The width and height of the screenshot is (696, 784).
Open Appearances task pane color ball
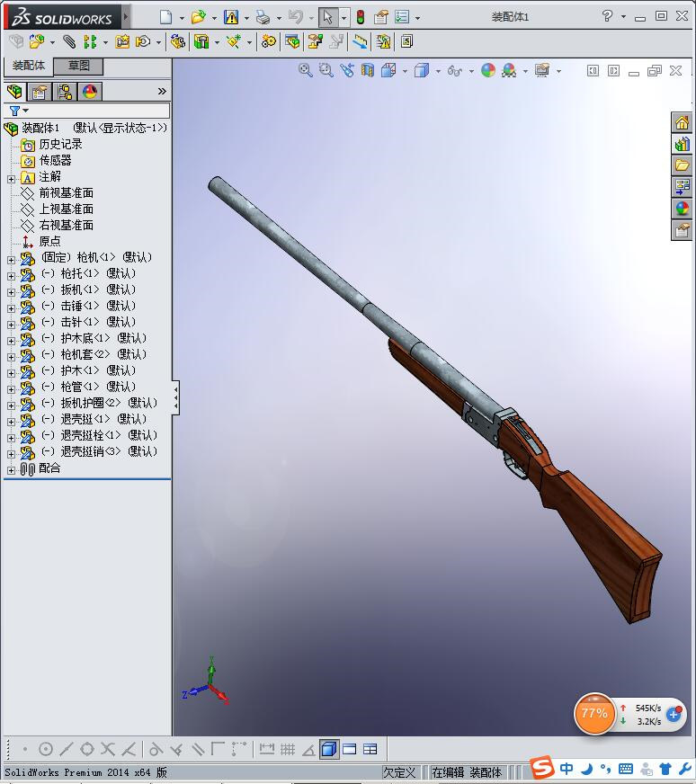tap(682, 209)
